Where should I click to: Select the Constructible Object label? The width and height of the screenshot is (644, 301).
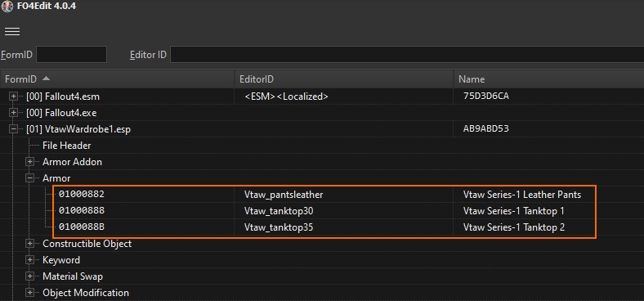click(87, 244)
